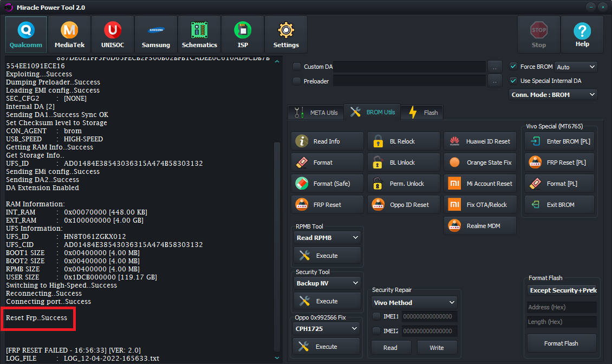Enable the IMEI2 checkbox
The image size is (612, 364).
coord(376,331)
